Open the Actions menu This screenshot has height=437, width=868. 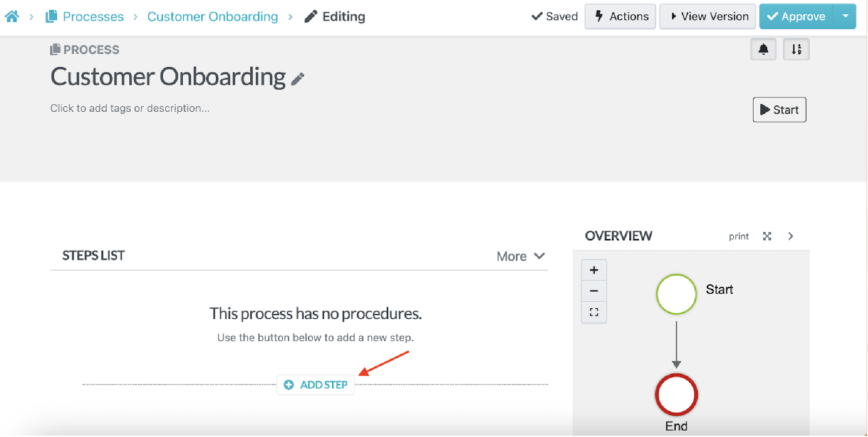(620, 16)
